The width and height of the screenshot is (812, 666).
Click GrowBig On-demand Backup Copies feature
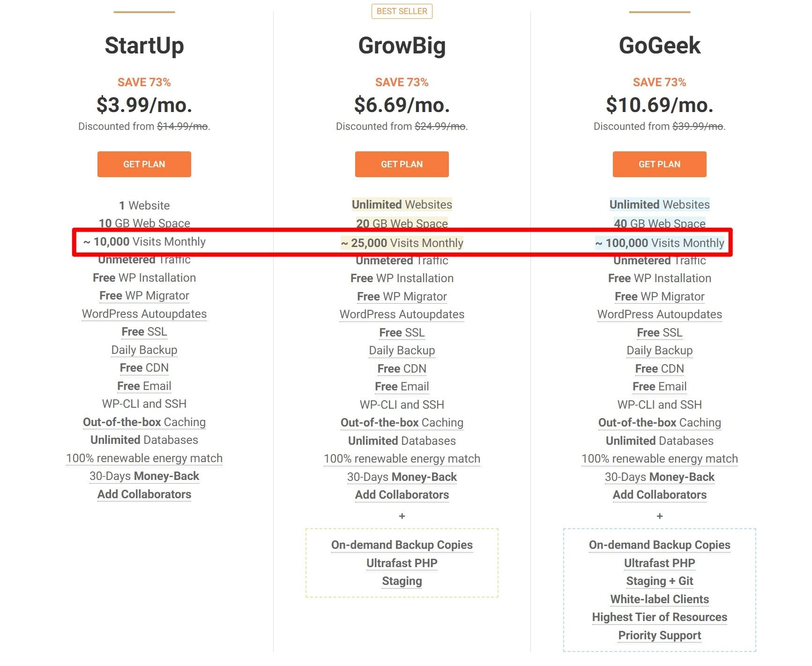402,545
